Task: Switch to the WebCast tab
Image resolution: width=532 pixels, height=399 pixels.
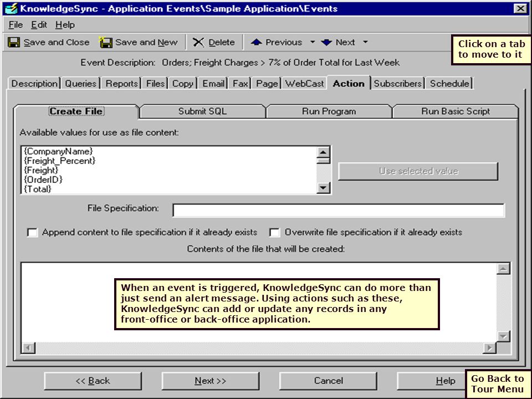Action: pos(304,84)
